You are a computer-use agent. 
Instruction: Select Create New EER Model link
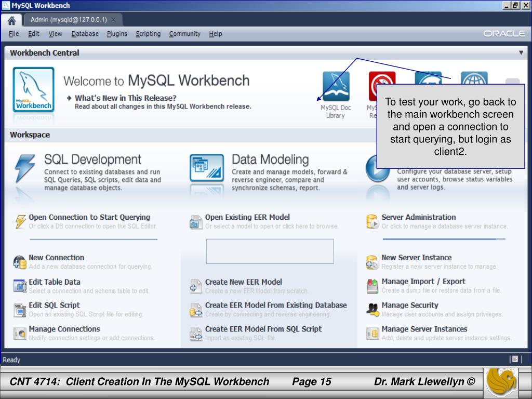pos(243,282)
